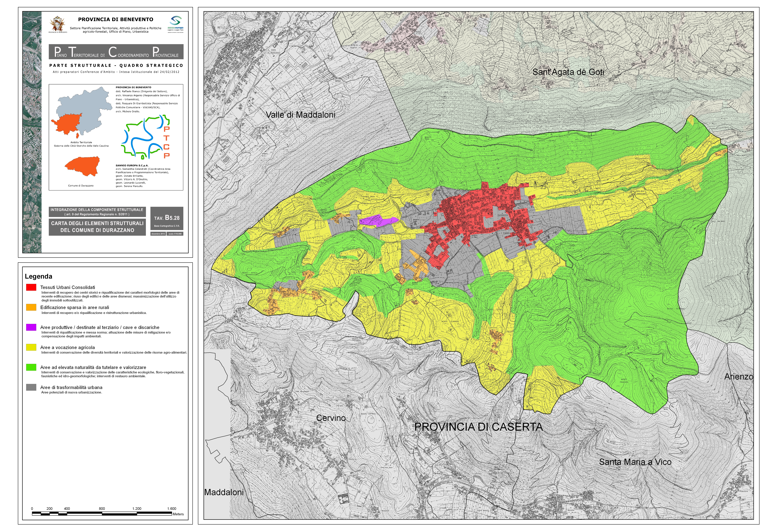777x532 pixels.
Task: Click the black and white scale bar
Action: point(102,514)
